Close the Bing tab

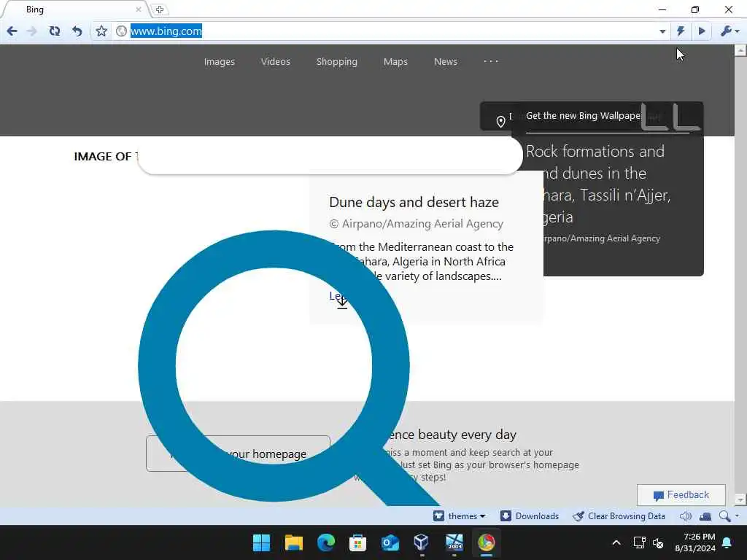(x=138, y=9)
